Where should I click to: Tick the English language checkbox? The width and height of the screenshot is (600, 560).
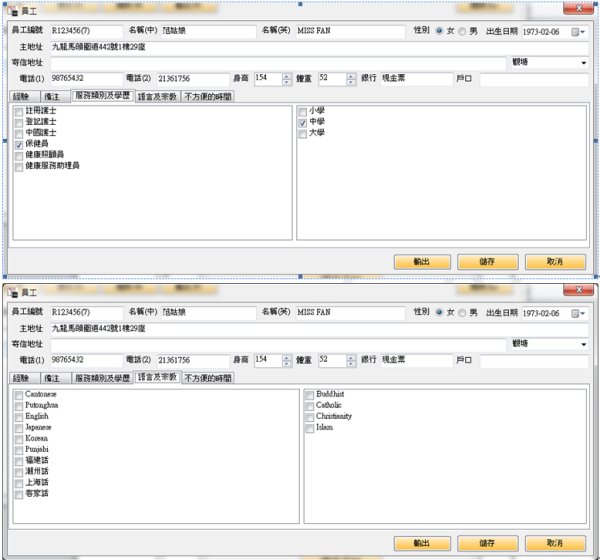coord(19,417)
